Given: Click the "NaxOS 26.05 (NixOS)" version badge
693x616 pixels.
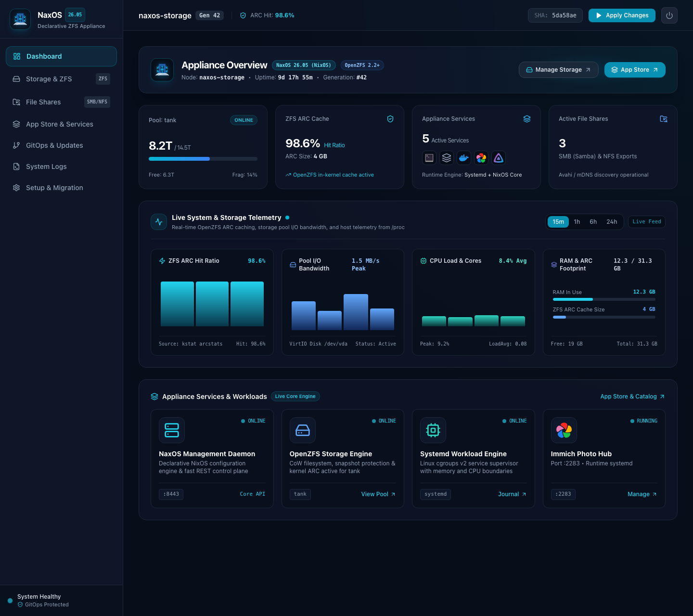Looking at the screenshot, I should pos(304,65).
